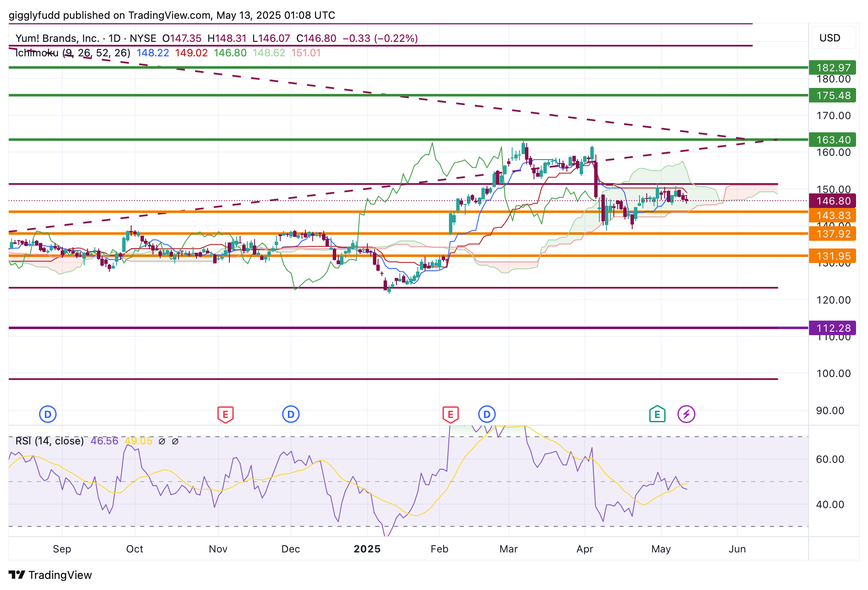Click the Sep label on time axis

(x=62, y=549)
